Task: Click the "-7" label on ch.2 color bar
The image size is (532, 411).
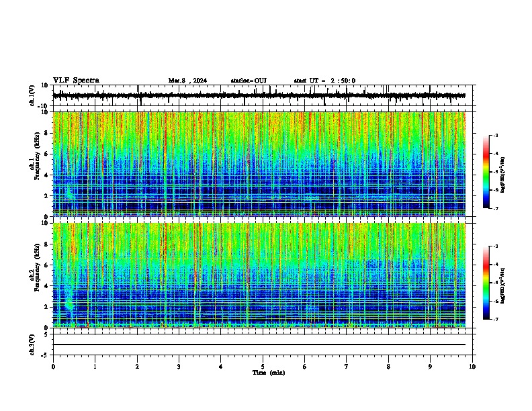Action: coord(496,319)
